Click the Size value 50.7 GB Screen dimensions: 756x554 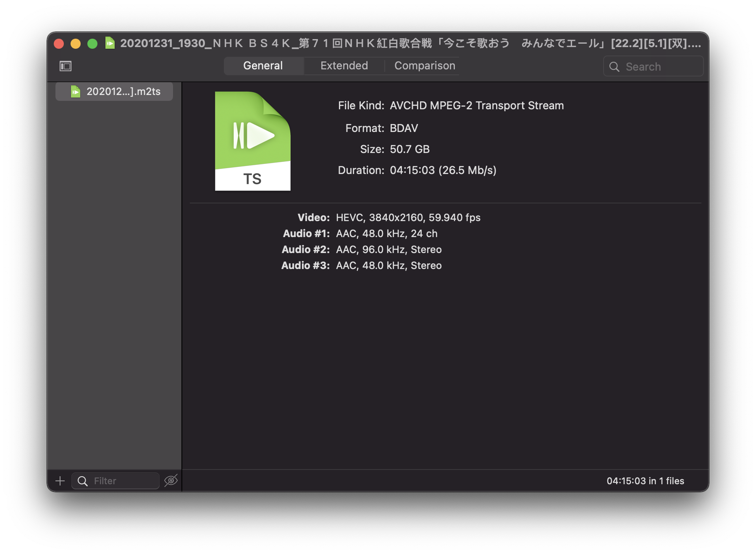[409, 149]
